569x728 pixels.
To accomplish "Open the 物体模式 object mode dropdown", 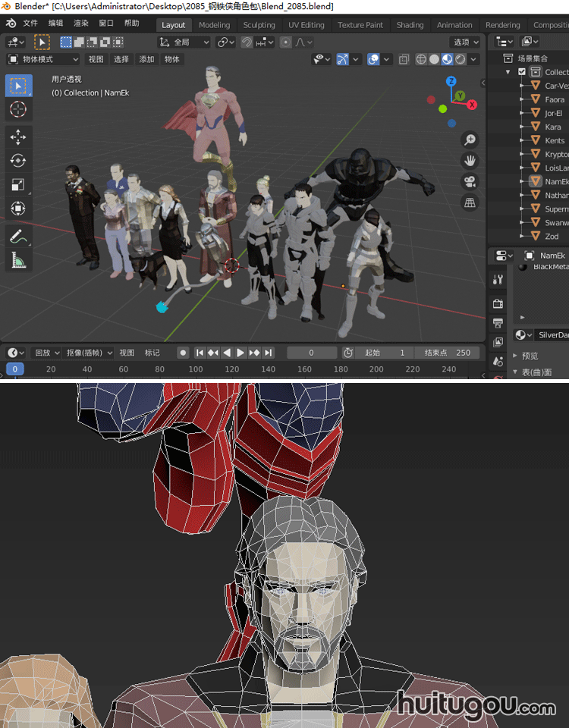I will click(x=43, y=59).
